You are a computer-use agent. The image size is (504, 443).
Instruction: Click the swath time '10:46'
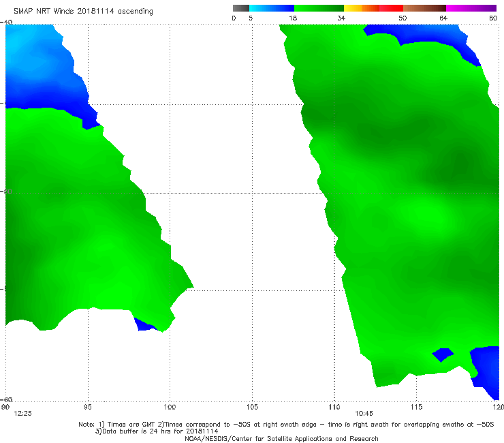(x=364, y=414)
